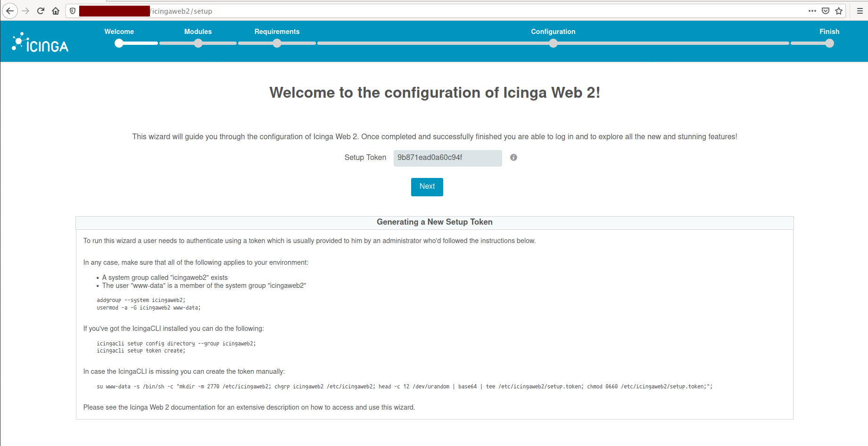
Task: Focus the Setup Token input field
Action: 447,158
